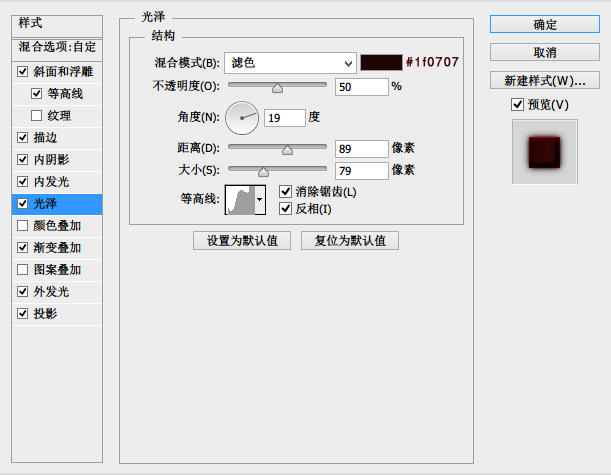Select the 样式 list header

pos(57,26)
